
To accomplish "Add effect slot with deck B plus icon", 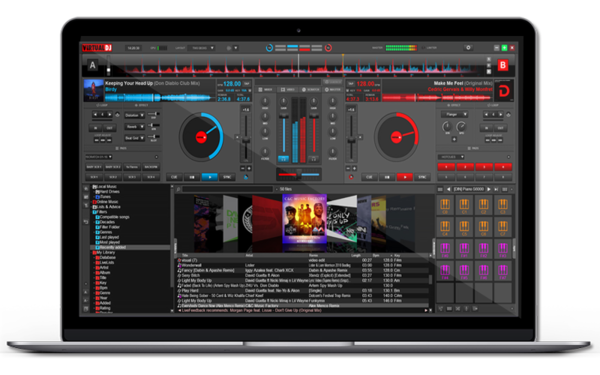I will click(454, 140).
